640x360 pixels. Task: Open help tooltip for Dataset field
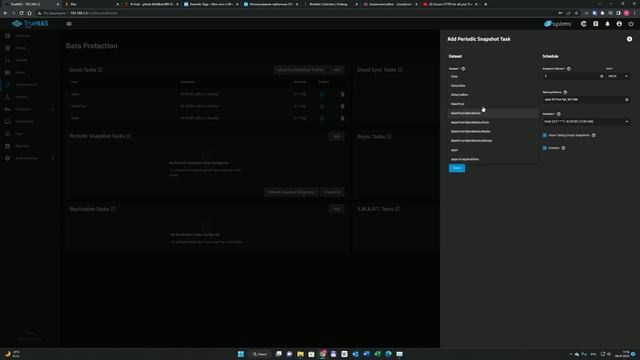[463, 69]
